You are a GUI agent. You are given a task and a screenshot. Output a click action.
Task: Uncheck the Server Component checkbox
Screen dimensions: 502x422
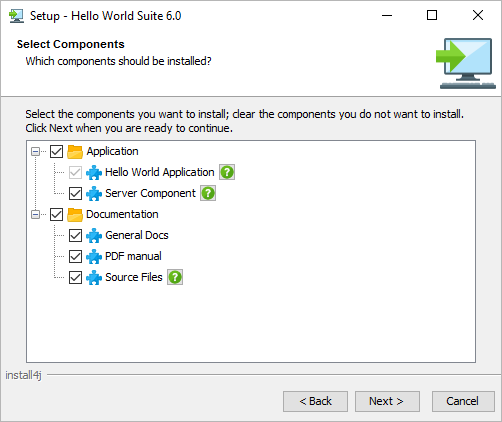click(x=75, y=193)
